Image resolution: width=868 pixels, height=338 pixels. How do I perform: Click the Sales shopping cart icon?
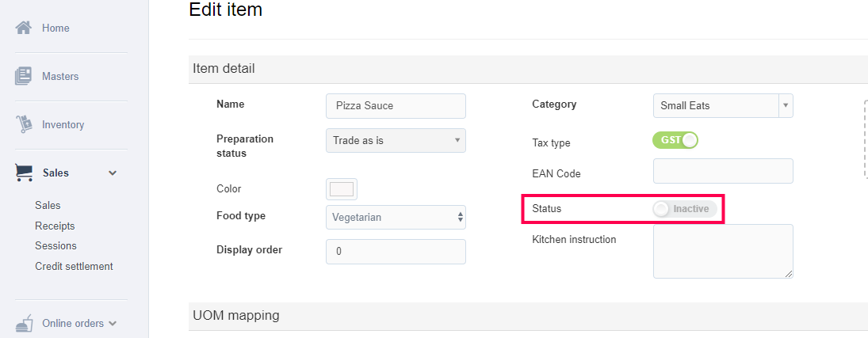24,173
